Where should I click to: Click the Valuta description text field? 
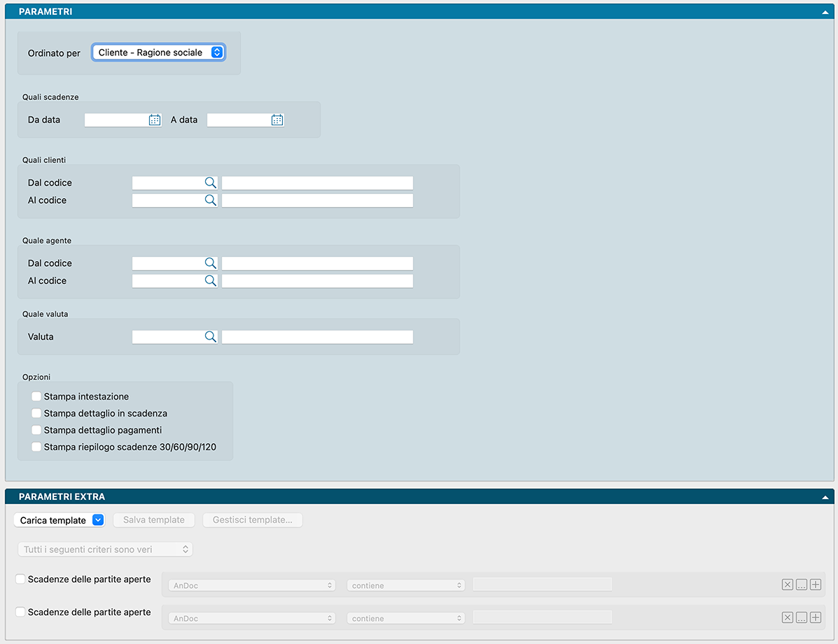317,337
